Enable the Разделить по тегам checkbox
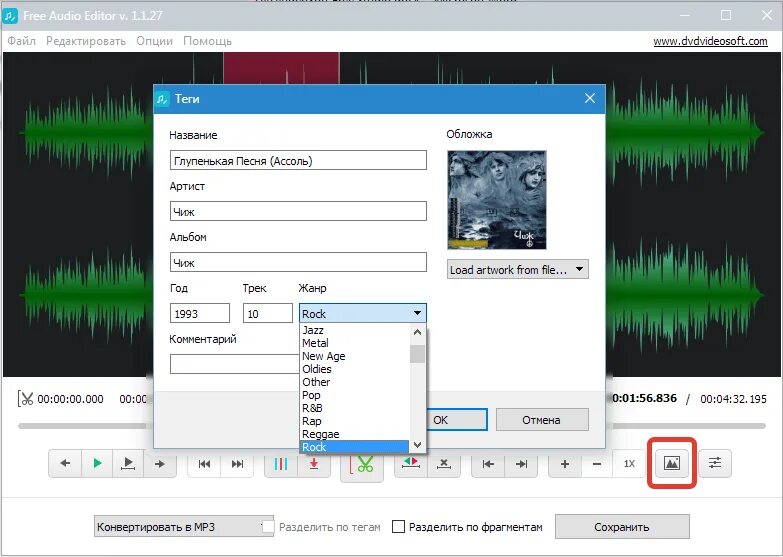This screenshot has height=557, width=783. click(268, 527)
